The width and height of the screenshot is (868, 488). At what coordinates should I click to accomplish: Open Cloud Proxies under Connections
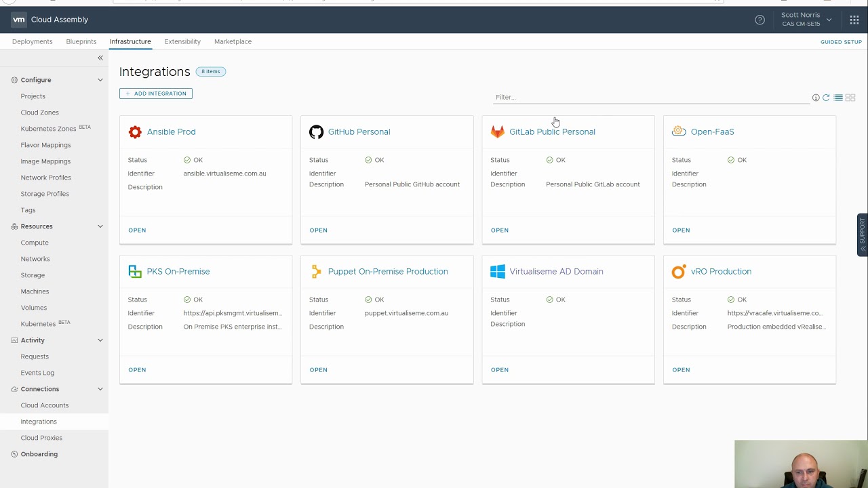(41, 438)
